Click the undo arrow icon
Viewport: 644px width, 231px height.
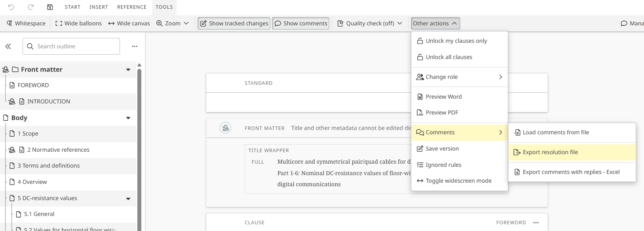(x=11, y=7)
